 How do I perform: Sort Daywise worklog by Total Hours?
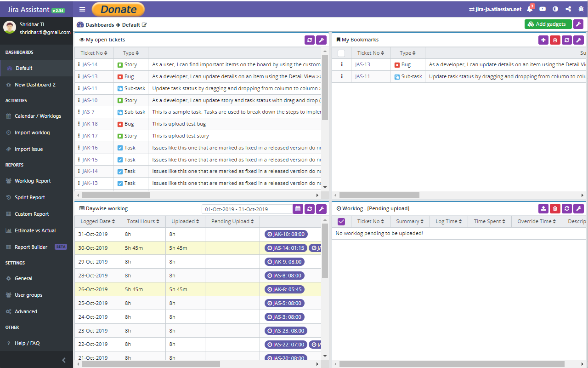click(143, 222)
